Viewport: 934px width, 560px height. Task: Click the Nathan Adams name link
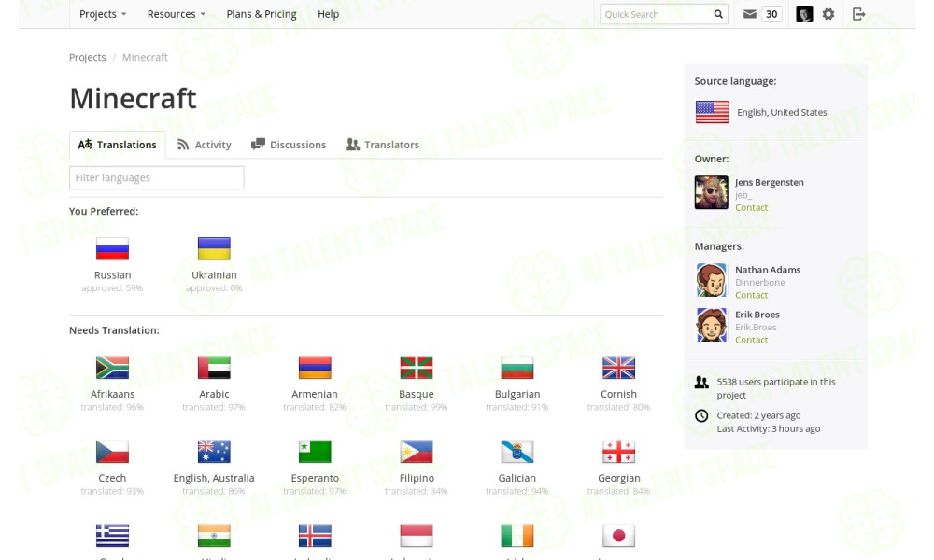pyautogui.click(x=768, y=270)
